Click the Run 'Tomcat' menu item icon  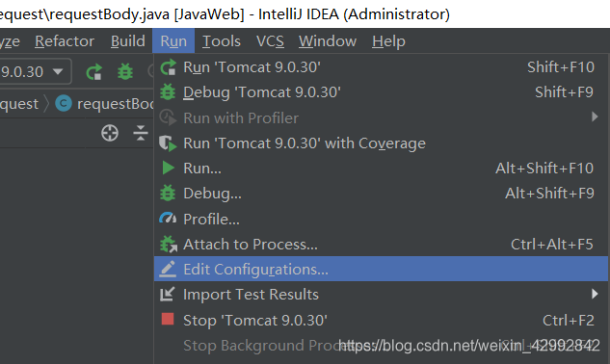point(168,67)
